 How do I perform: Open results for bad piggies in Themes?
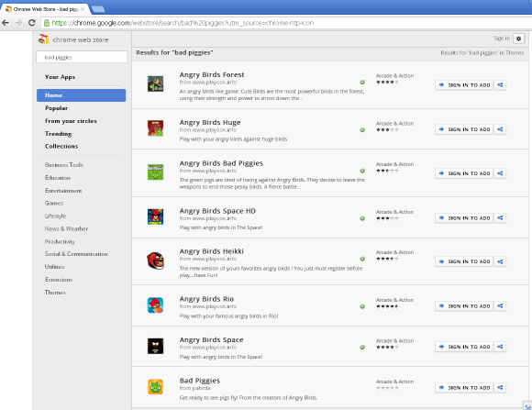point(482,53)
